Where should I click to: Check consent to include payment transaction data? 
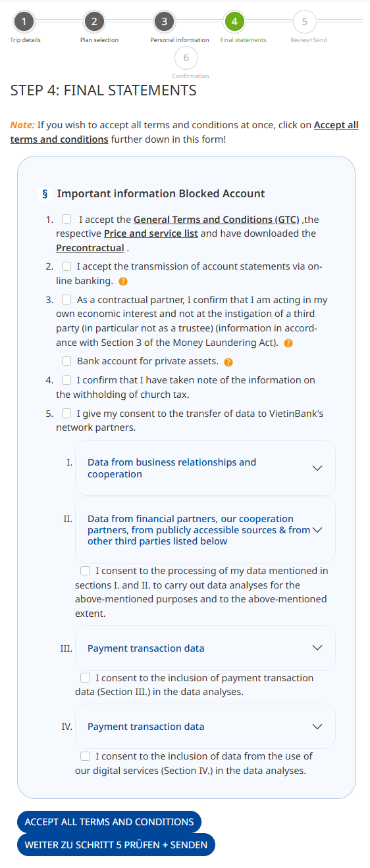[85, 677]
